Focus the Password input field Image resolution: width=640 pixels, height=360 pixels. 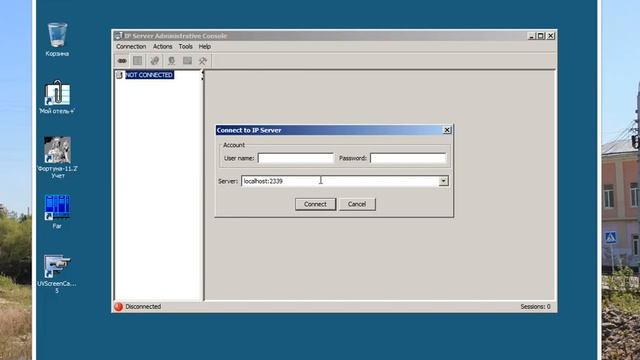408,158
